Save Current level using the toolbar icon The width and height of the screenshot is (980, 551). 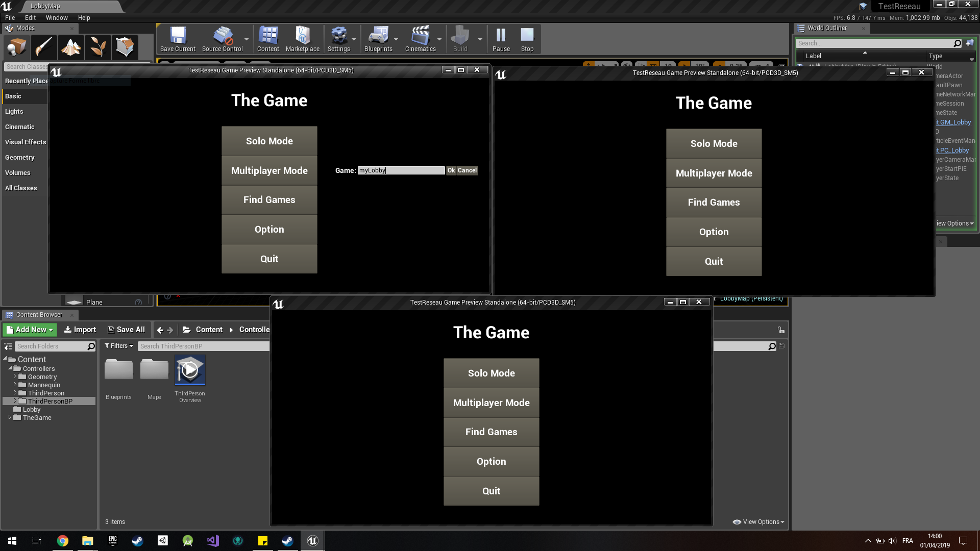[x=177, y=39]
